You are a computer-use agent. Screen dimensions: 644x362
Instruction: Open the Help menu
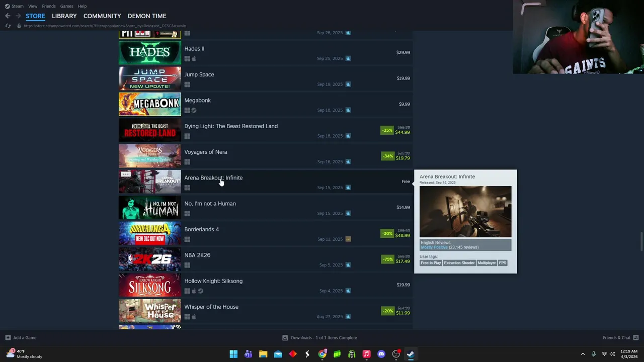82,6
